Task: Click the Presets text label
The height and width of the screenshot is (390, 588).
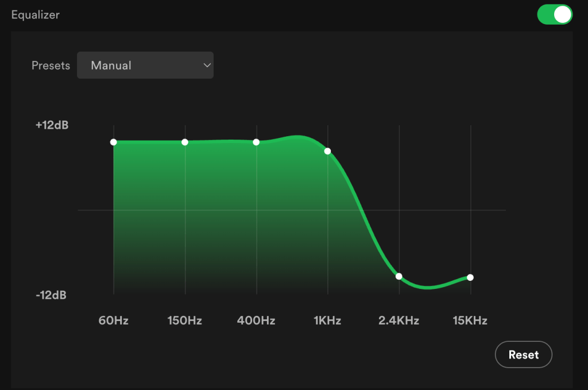Action: 51,65
